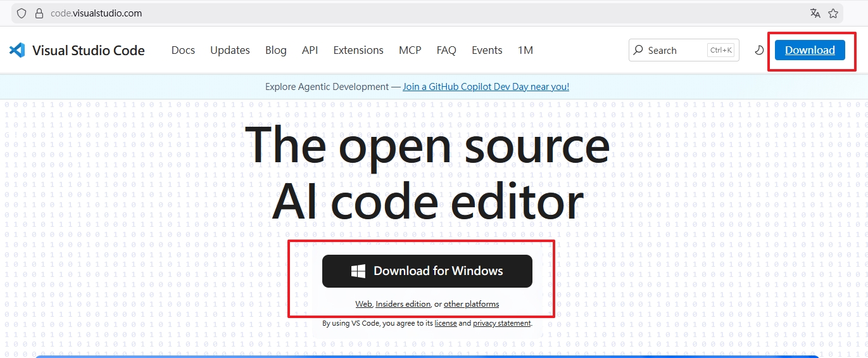The image size is (868, 358).
Task: Open the API page
Action: [310, 50]
